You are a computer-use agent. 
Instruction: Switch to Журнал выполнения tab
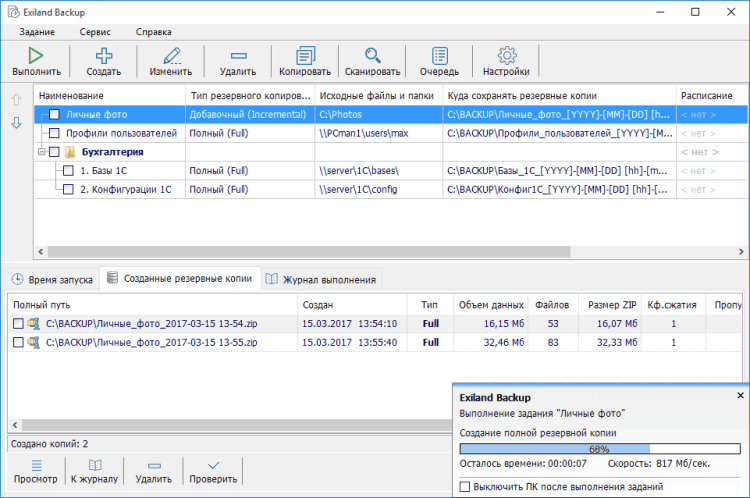pyautogui.click(x=320, y=280)
